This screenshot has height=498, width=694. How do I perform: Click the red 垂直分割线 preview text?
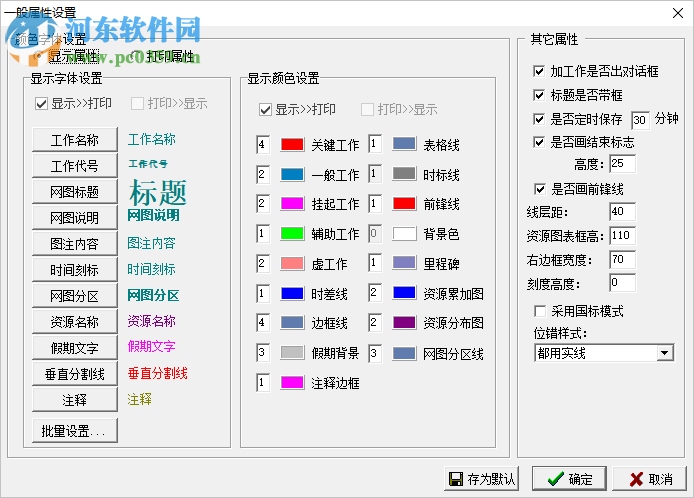click(x=158, y=373)
